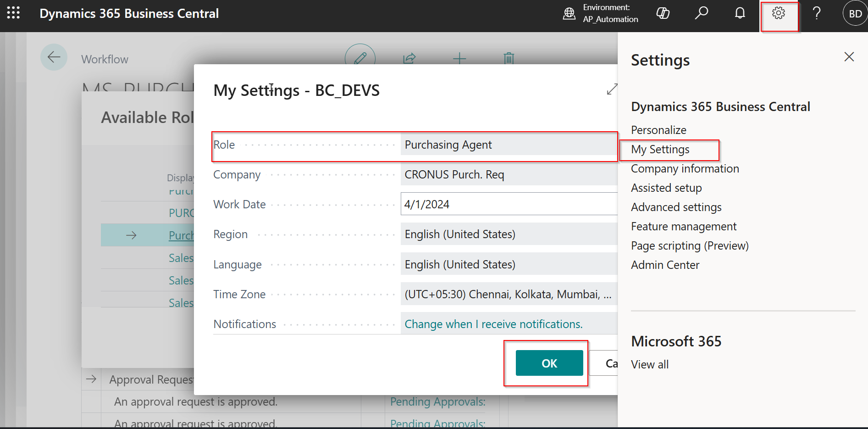The width and height of the screenshot is (868, 429).
Task: Expand the My Settings dialog to full size
Action: (x=612, y=89)
